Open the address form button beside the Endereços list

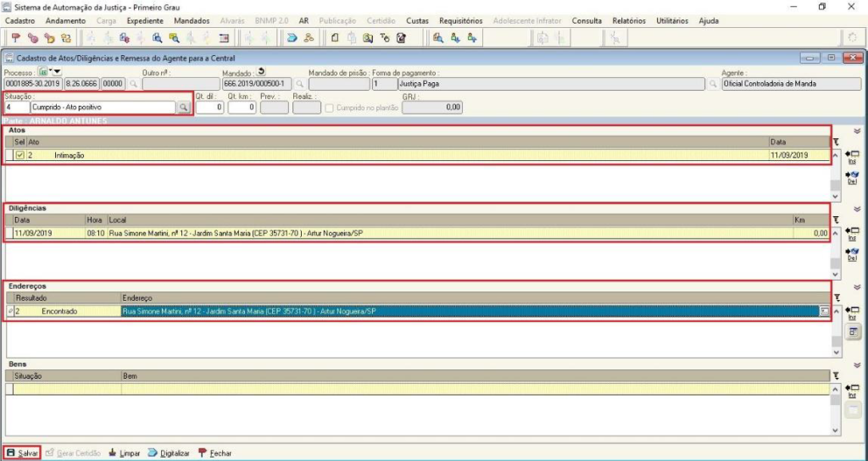pyautogui.click(x=853, y=332)
